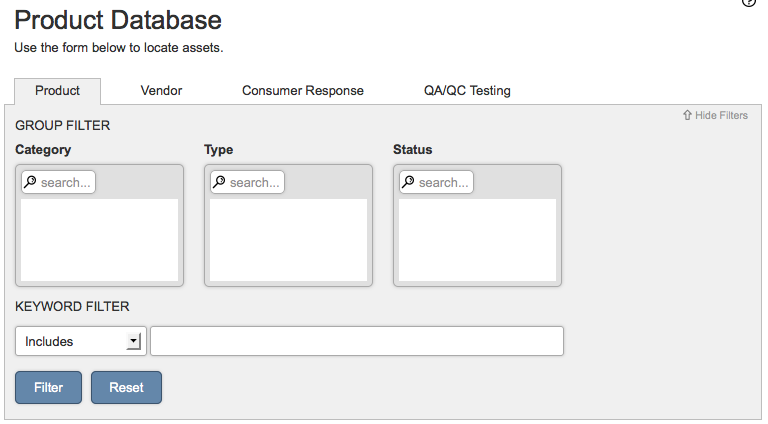Click the Type search magnifier icon
The width and height of the screenshot is (768, 424).
219,182
